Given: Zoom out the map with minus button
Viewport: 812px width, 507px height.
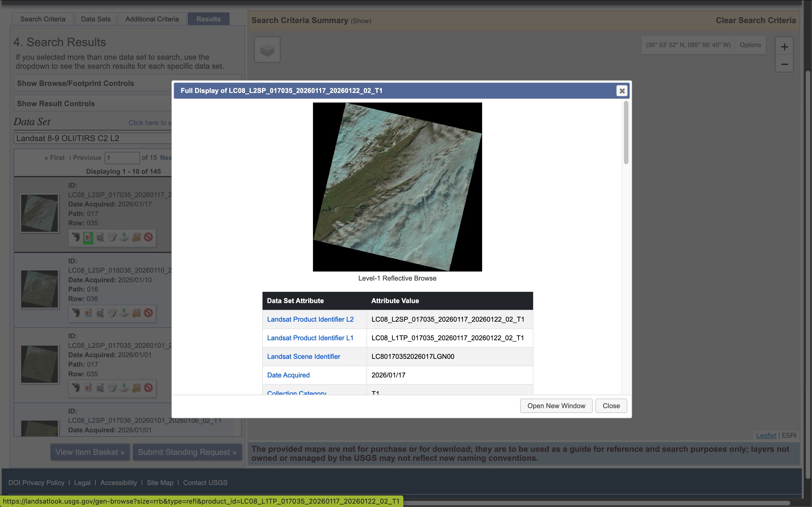Looking at the screenshot, I should pyautogui.click(x=784, y=64).
